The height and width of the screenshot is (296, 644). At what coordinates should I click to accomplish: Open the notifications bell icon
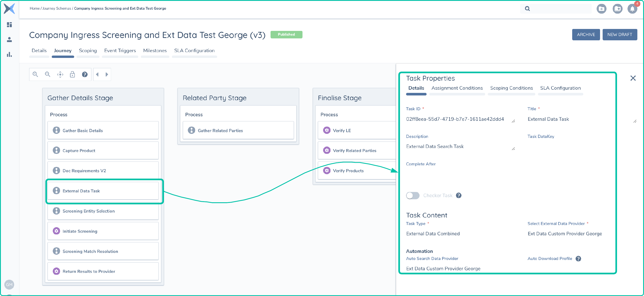coord(632,9)
